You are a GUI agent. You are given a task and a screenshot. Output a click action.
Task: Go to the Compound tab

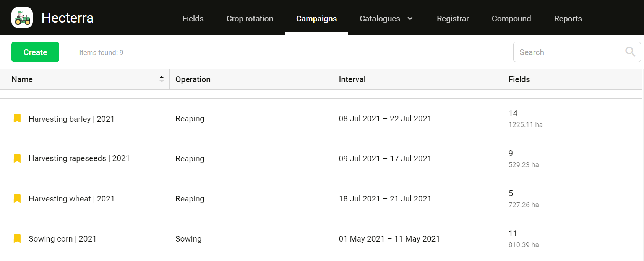pos(511,19)
